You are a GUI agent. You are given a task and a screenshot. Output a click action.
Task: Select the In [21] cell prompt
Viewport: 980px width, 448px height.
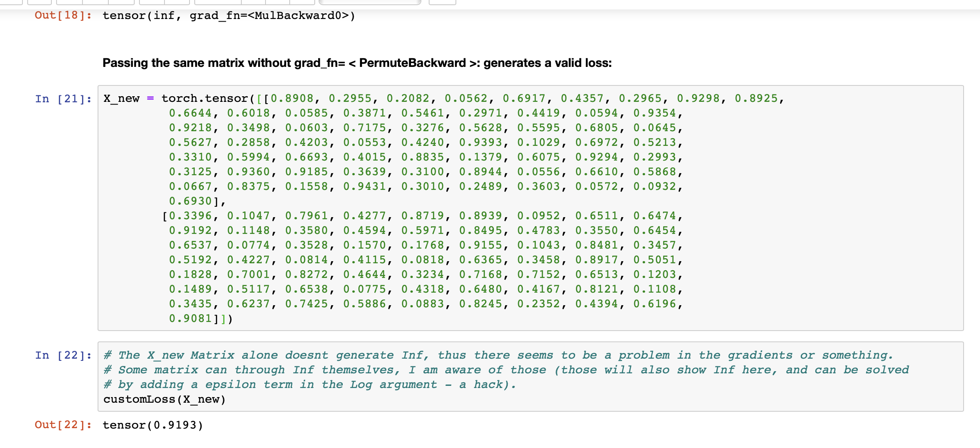pos(63,99)
